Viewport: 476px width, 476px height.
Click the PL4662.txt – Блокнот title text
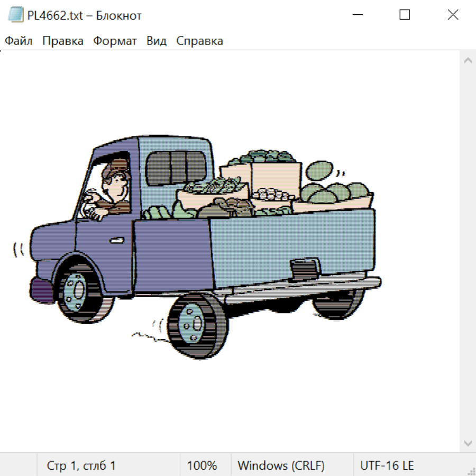tap(85, 15)
